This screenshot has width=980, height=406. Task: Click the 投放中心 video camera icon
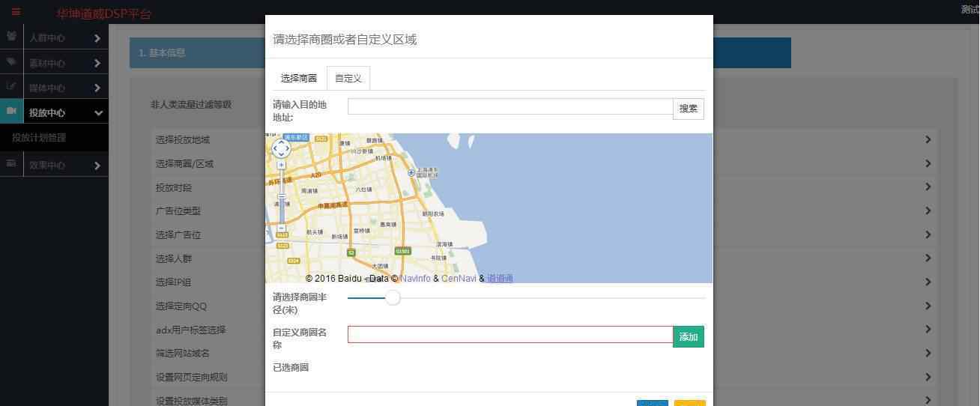[11, 111]
